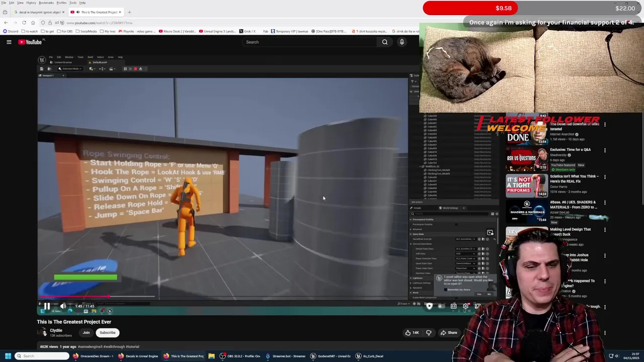Open the Grok / X bookmark
This screenshot has height=362, width=644.
point(247,31)
